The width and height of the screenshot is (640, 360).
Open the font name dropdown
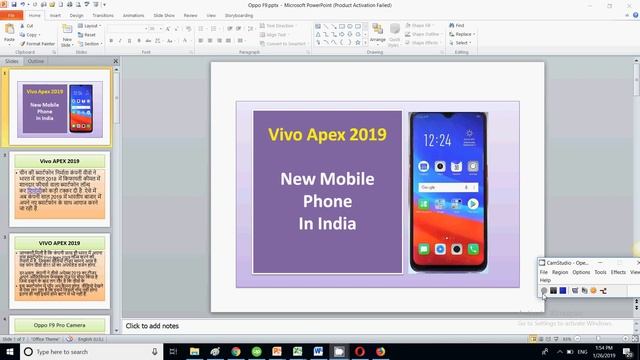click(x=146, y=29)
